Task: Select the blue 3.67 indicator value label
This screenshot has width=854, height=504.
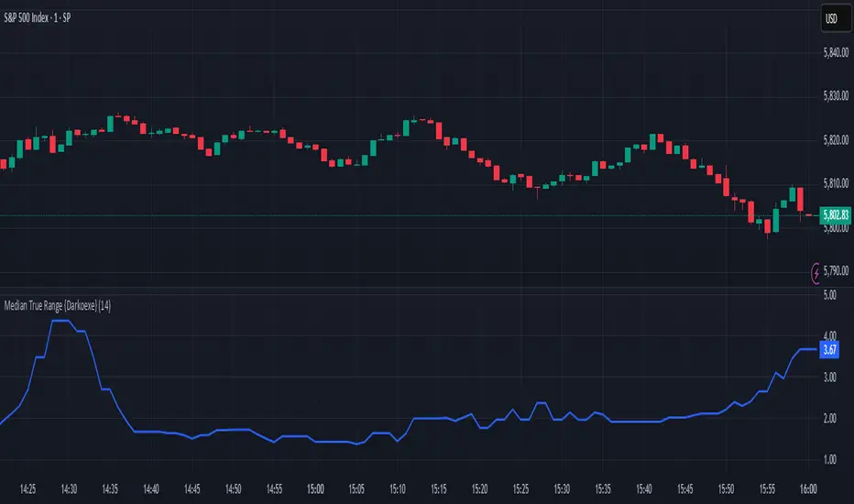Action: tap(829, 350)
